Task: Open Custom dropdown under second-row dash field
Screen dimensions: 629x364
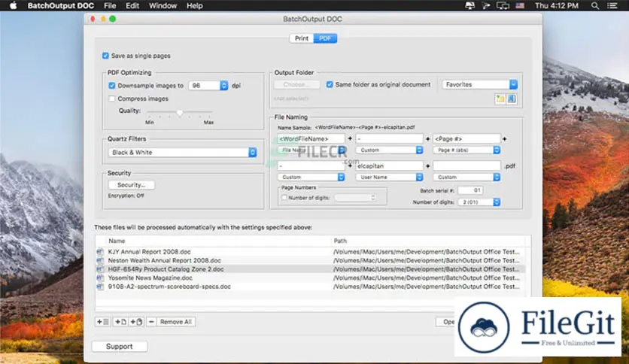Action: [x=311, y=177]
